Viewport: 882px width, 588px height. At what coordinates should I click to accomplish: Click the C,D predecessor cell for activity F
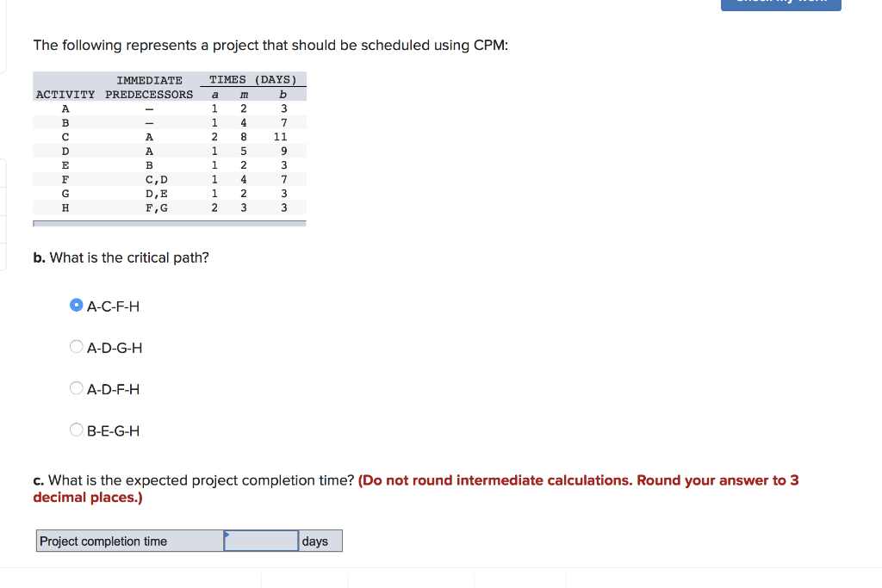click(x=149, y=178)
